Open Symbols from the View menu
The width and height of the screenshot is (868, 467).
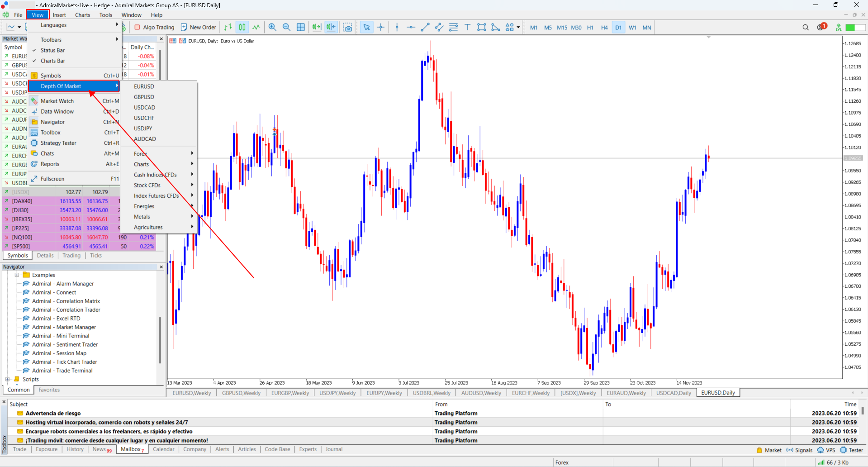75,76
